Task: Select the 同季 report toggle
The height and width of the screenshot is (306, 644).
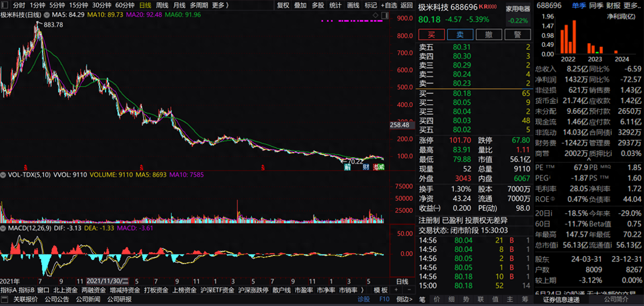Action: [x=596, y=6]
